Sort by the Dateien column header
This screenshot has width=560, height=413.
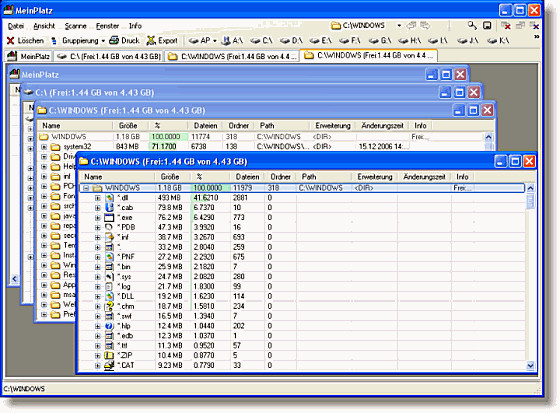click(247, 177)
